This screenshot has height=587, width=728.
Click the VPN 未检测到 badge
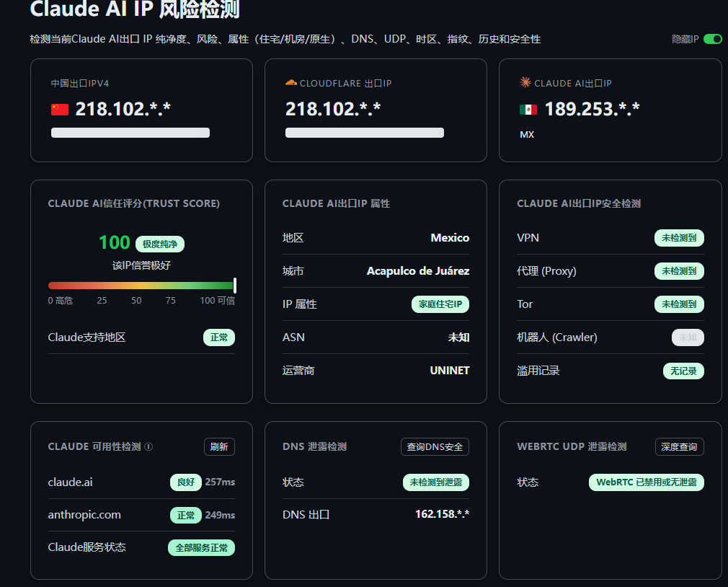coord(679,238)
